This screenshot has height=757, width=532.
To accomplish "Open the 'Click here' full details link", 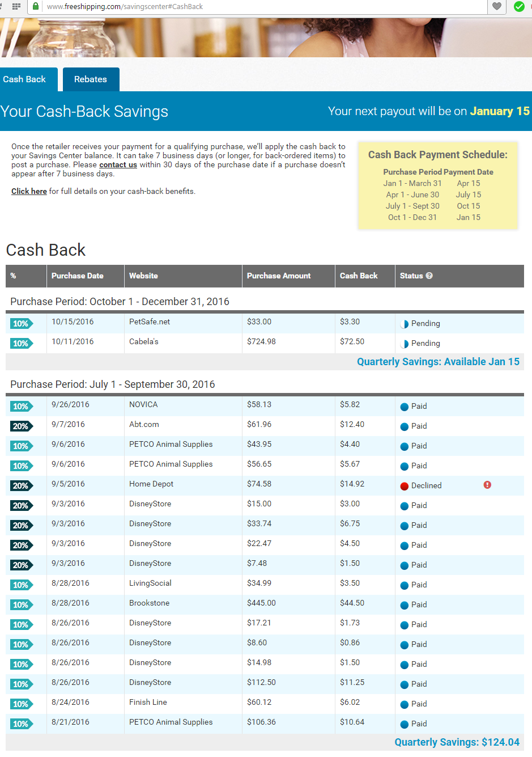I will (29, 191).
